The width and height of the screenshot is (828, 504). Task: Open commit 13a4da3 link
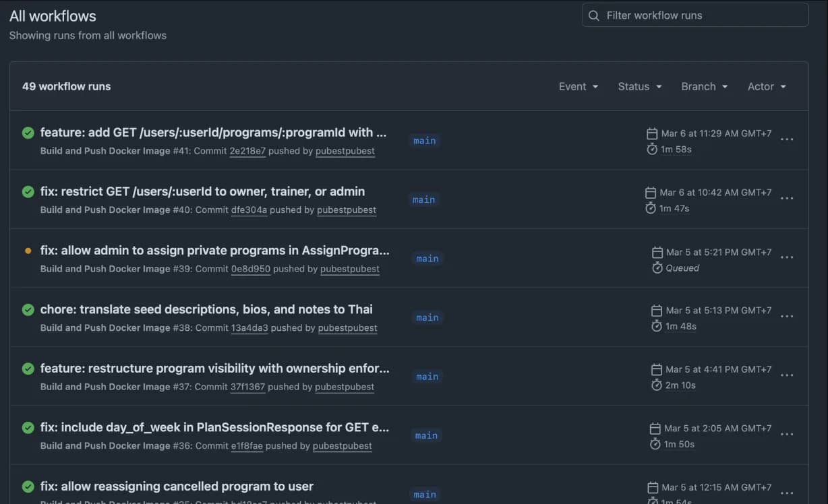(x=249, y=328)
